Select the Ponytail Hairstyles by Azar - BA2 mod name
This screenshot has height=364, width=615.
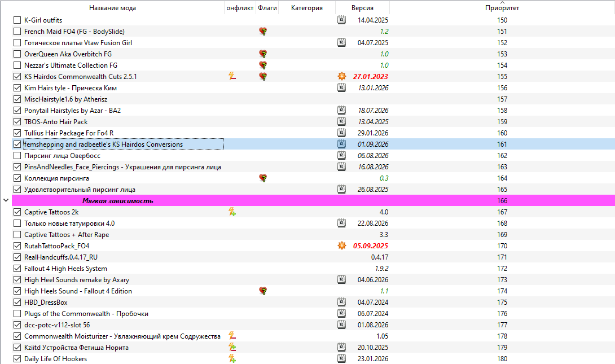click(x=73, y=111)
